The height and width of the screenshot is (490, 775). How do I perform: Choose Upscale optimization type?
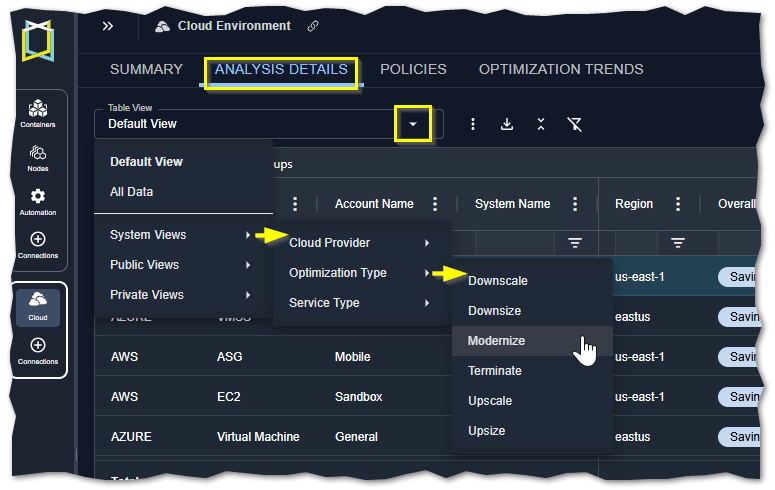532,401
